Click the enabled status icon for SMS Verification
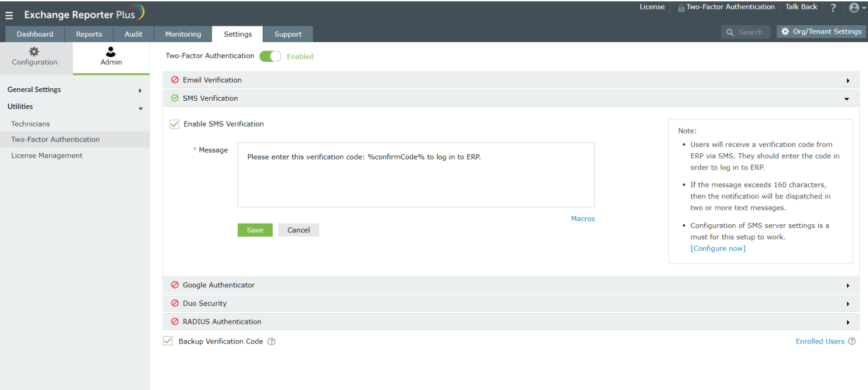This screenshot has width=868, height=390. coord(175,98)
